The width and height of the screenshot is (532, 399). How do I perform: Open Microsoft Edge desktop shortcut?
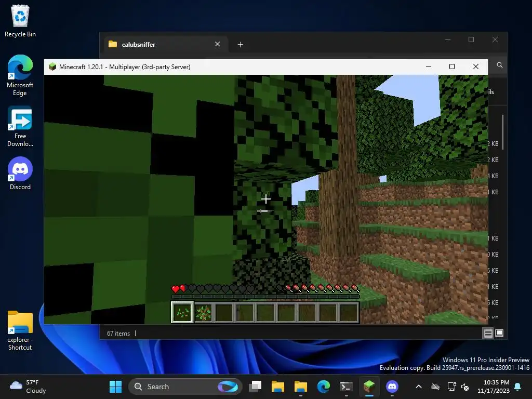20,75
